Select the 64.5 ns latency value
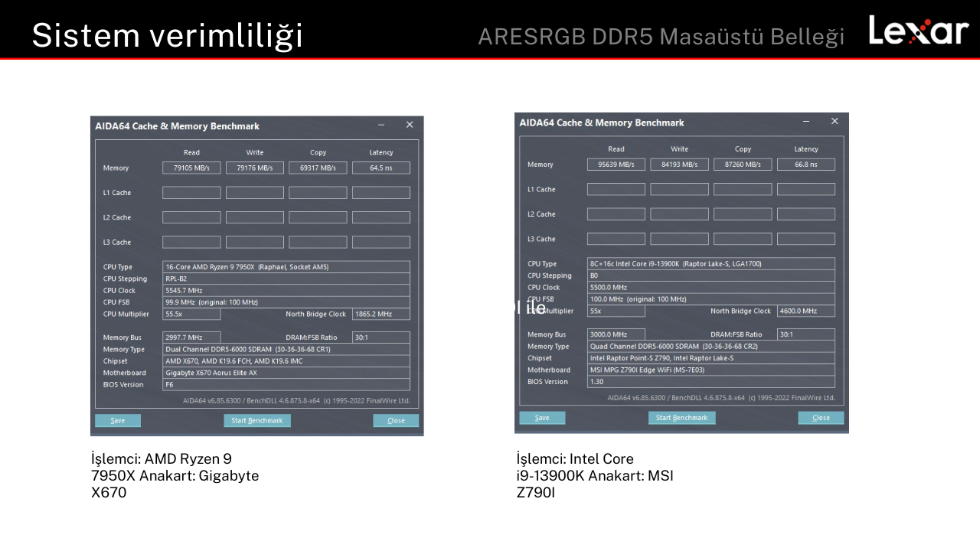The width and height of the screenshot is (980, 551). tap(381, 168)
